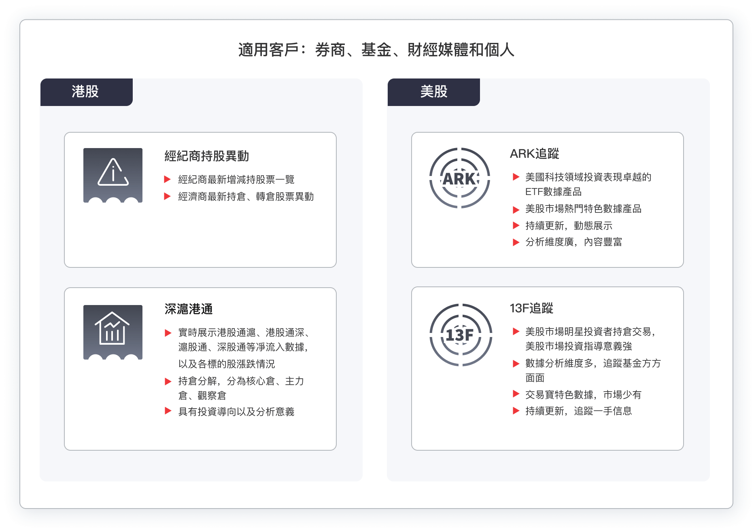The image size is (756, 532).
Task: Switch to the 美股 tab
Action: 434,92
